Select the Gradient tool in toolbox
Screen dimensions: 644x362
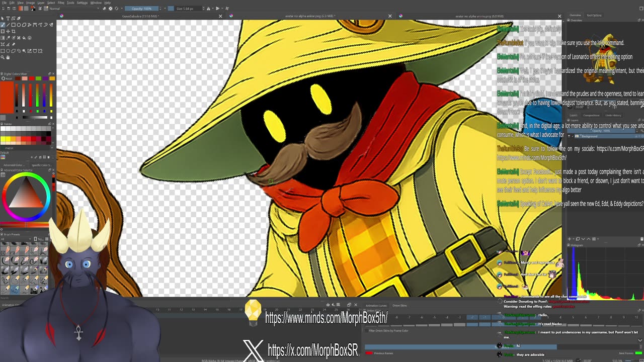(x=3, y=38)
